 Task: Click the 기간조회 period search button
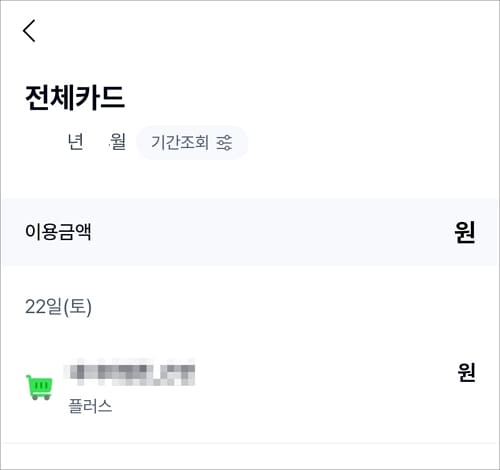pyautogui.click(x=192, y=143)
